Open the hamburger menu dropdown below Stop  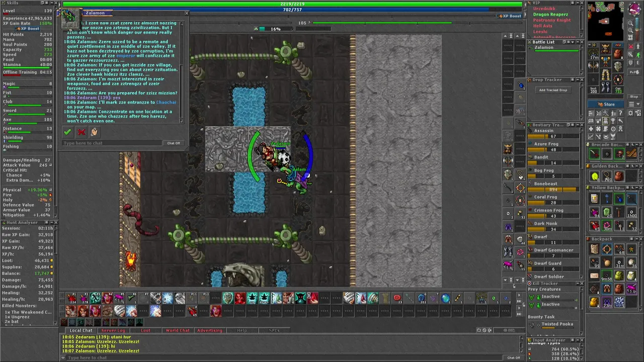(634, 104)
